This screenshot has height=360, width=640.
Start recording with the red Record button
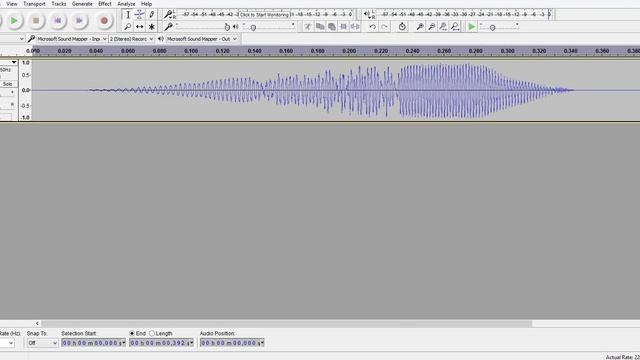[104, 20]
